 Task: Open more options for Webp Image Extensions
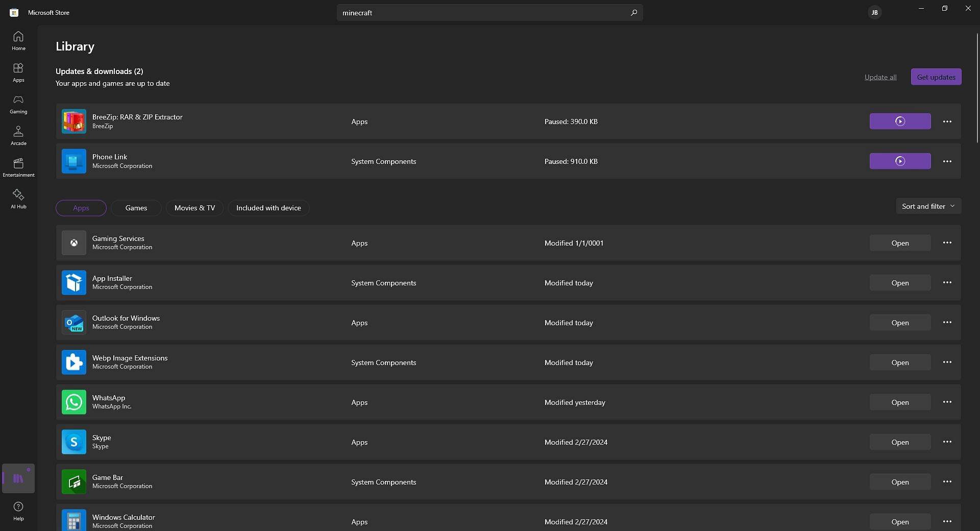point(947,363)
